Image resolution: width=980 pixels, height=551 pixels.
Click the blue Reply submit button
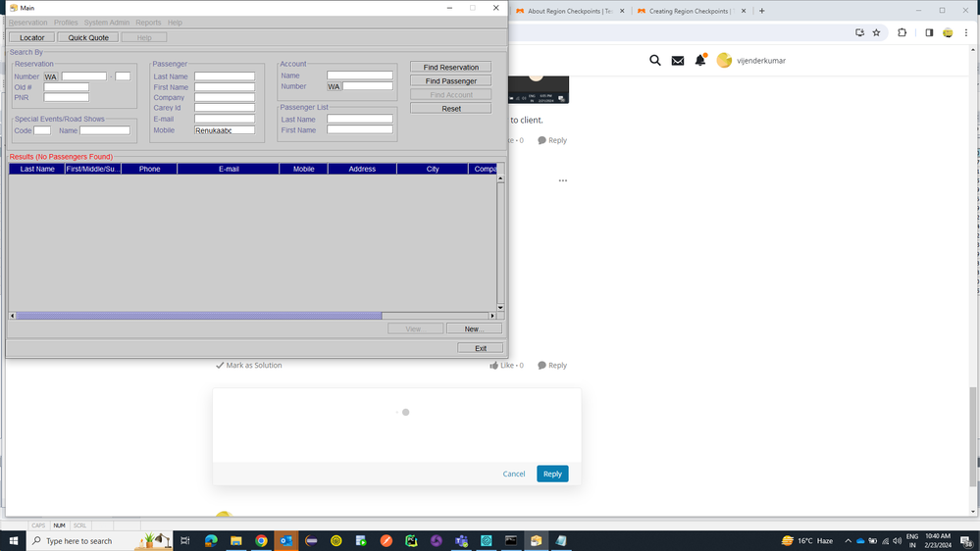[552, 474]
